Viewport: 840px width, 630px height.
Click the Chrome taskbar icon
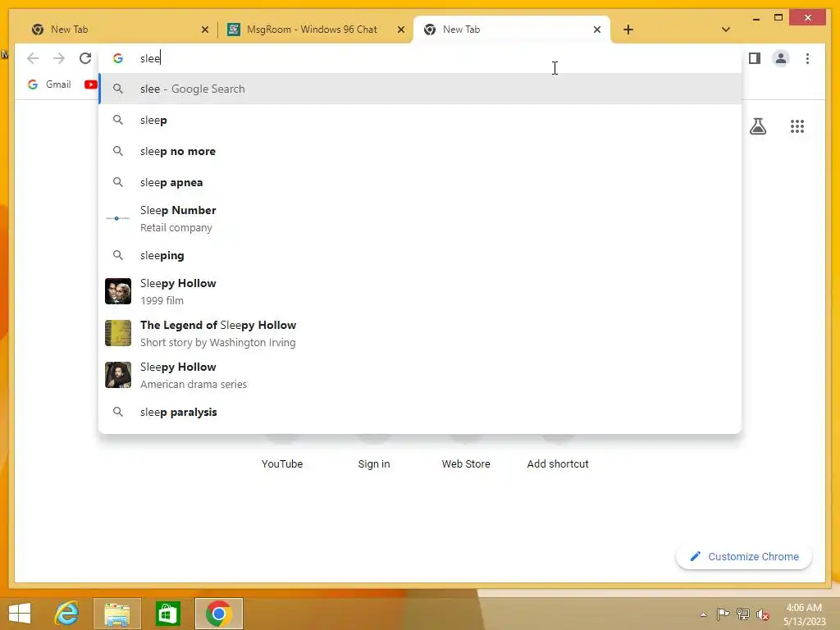coord(218,614)
